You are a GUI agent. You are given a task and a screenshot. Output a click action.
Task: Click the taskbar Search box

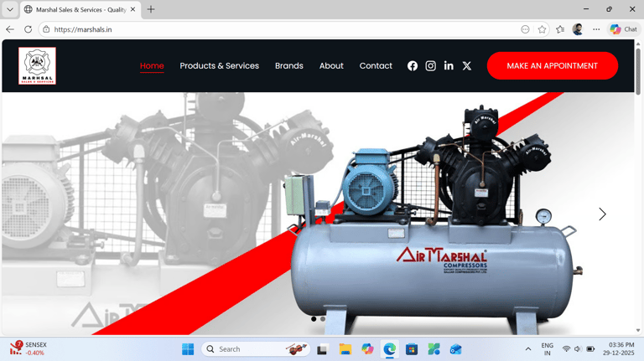[256, 349]
